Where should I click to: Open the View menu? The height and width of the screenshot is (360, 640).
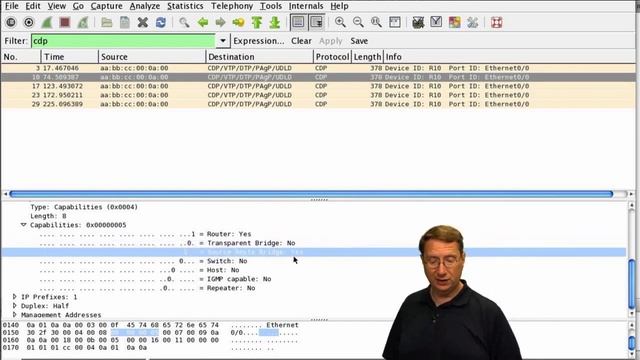tap(57, 6)
